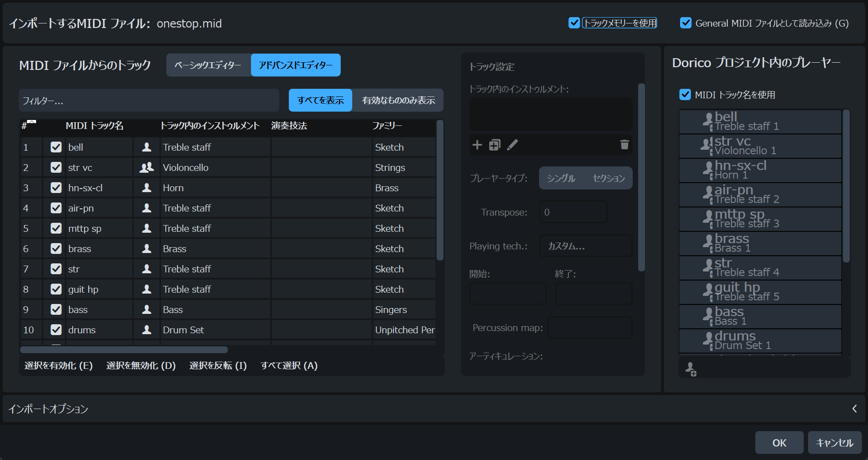Click the invert selection button
The image size is (868, 460).
[218, 366]
